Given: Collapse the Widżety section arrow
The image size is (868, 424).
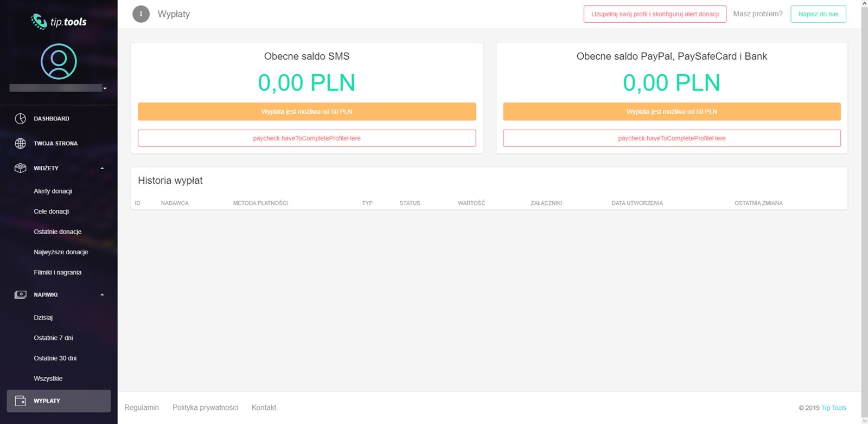Looking at the screenshot, I should [102, 169].
